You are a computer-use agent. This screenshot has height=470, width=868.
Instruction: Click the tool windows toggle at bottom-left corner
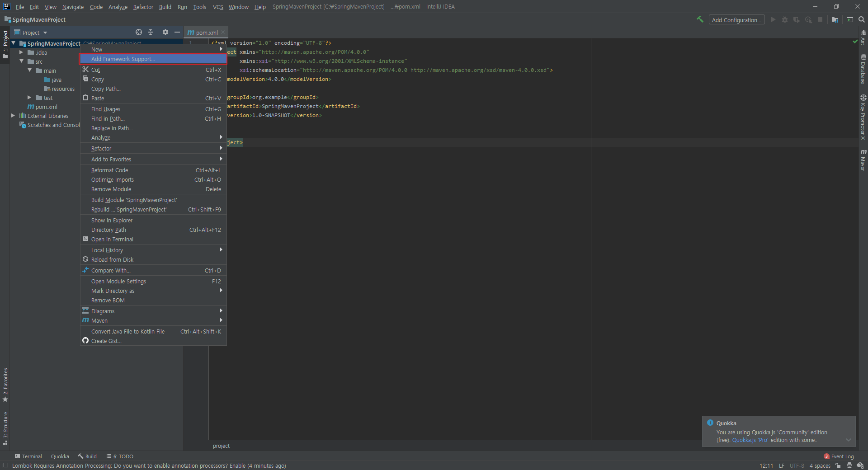click(5, 465)
